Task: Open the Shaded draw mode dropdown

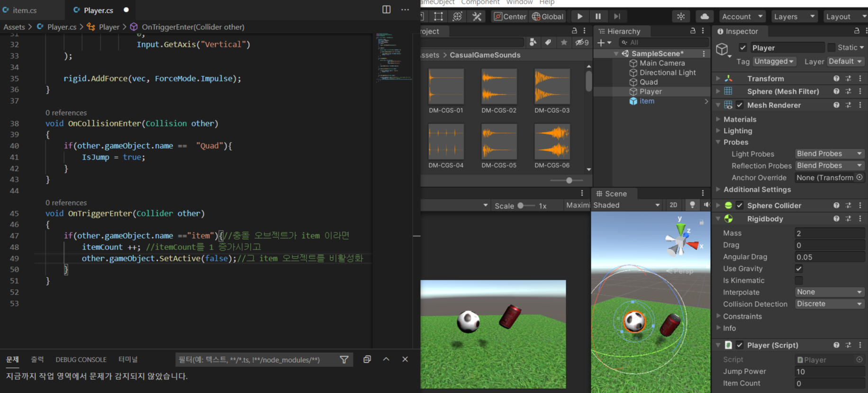Action: [x=626, y=205]
